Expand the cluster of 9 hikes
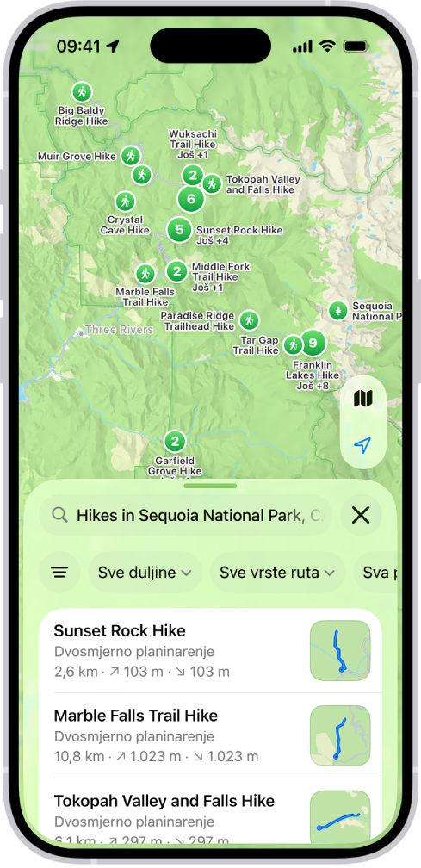This screenshot has height=868, width=421. click(x=313, y=344)
